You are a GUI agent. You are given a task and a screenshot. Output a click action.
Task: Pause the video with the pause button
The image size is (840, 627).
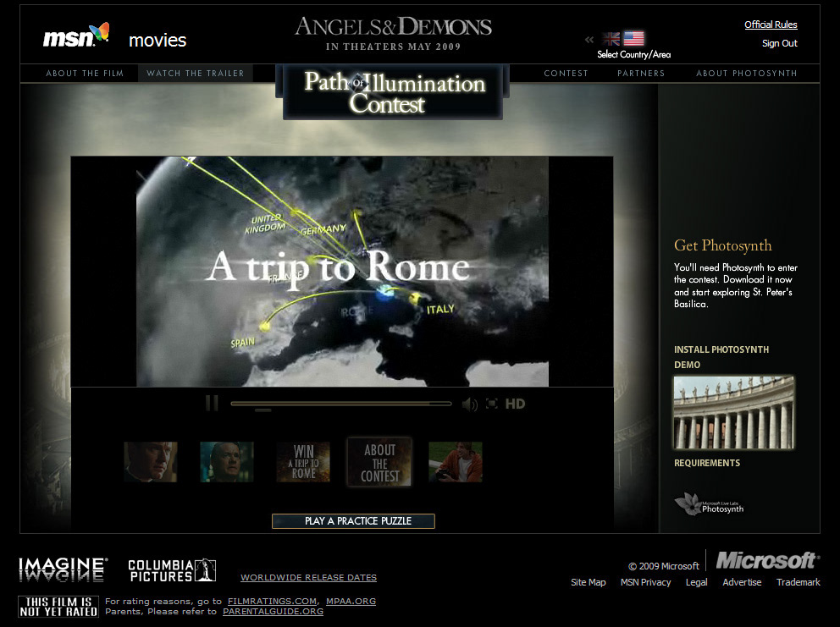212,403
